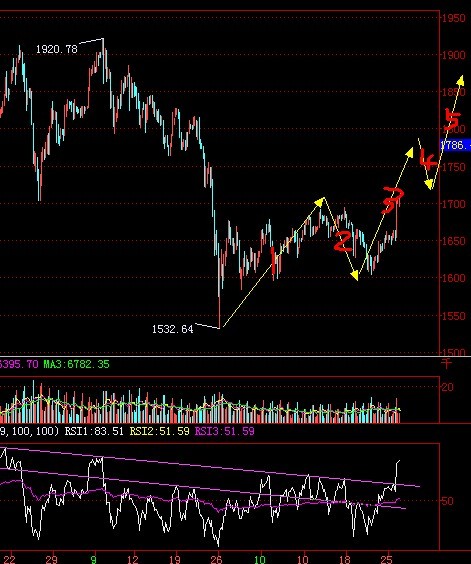Image resolution: width=471 pixels, height=564 pixels.
Task: Click the 1750 price axis label
Action: (x=454, y=167)
